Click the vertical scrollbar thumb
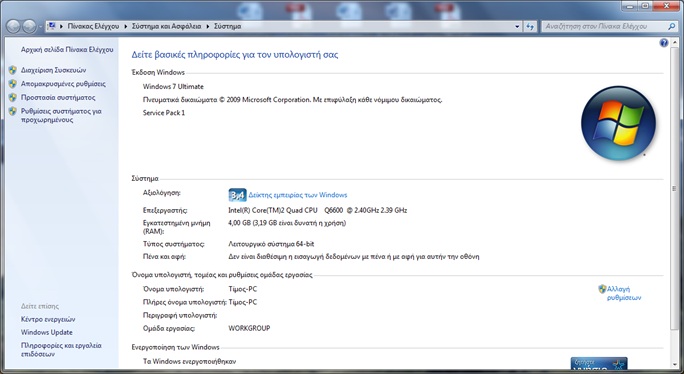The width and height of the screenshot is (684, 374). point(675,189)
